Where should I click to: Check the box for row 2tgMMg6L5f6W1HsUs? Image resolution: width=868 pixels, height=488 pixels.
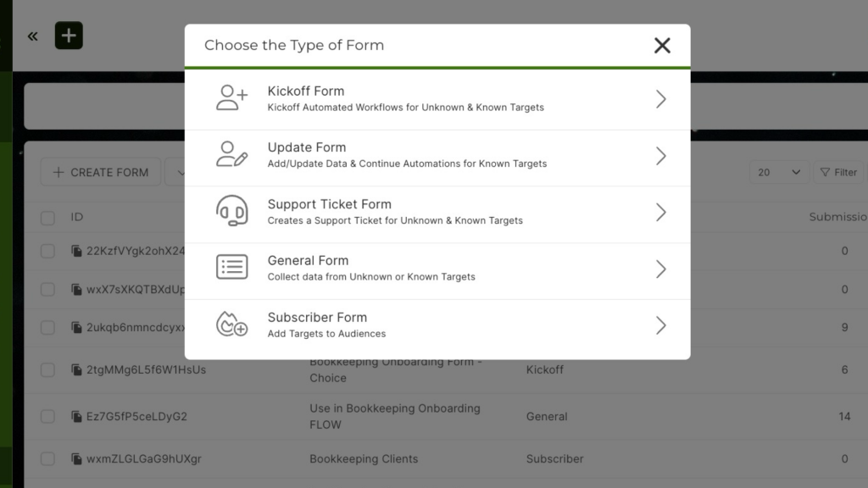coord(47,370)
